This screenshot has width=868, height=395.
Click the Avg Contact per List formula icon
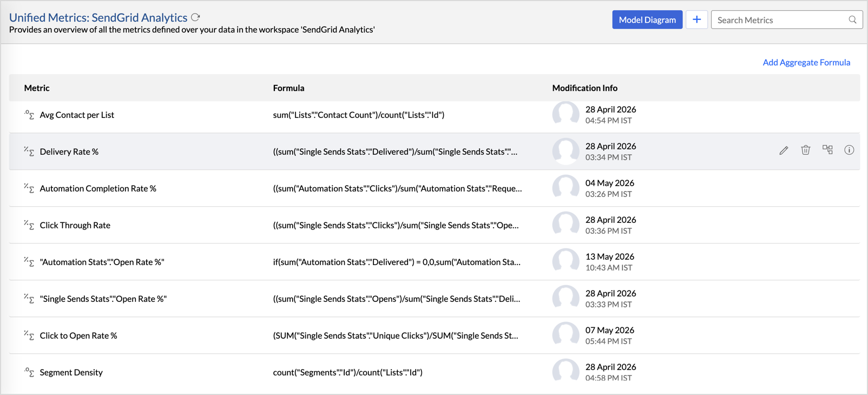point(29,115)
